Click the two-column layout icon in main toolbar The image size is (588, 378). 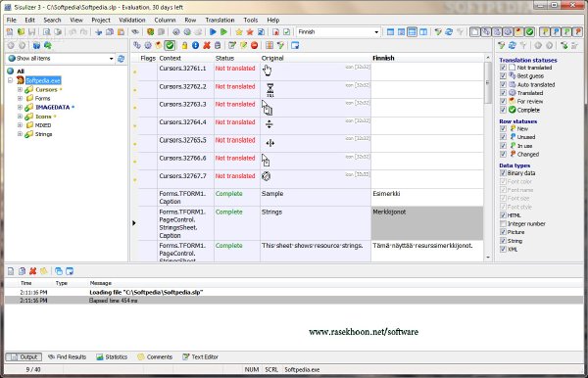coord(423,32)
